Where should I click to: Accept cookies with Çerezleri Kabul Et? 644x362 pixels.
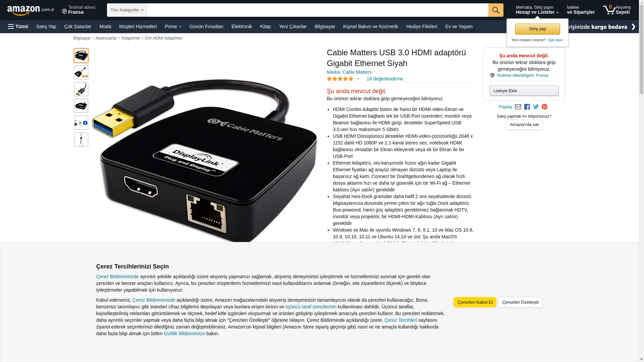[475, 302]
